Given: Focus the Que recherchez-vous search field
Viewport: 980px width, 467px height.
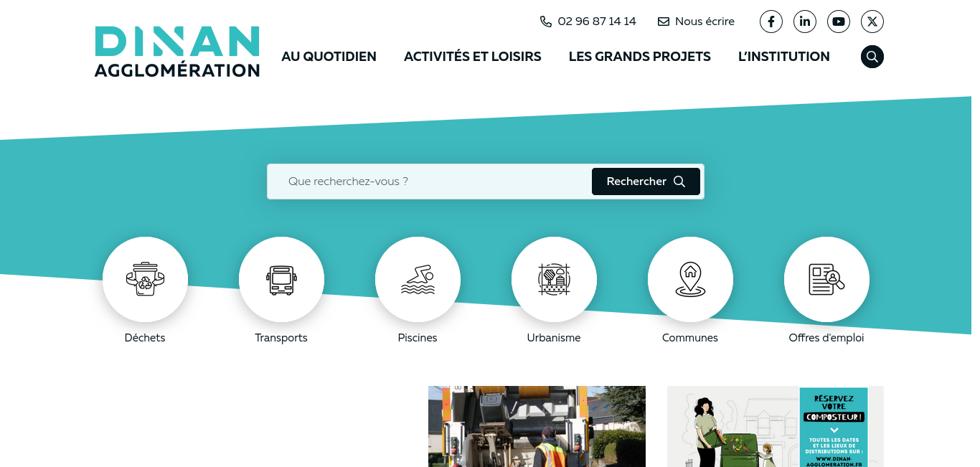Looking at the screenshot, I should 429,181.
